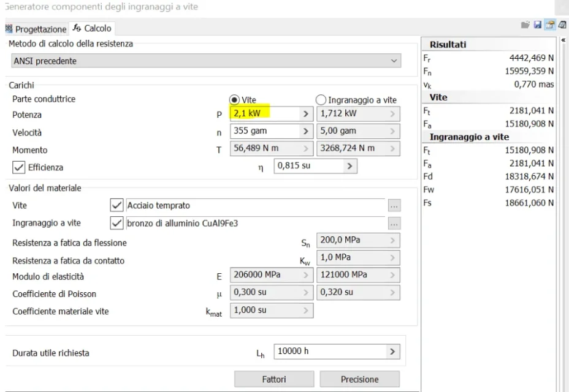Select the Ingranaggio a vite radio button
Viewport: 569px width, 392px height.
click(321, 100)
